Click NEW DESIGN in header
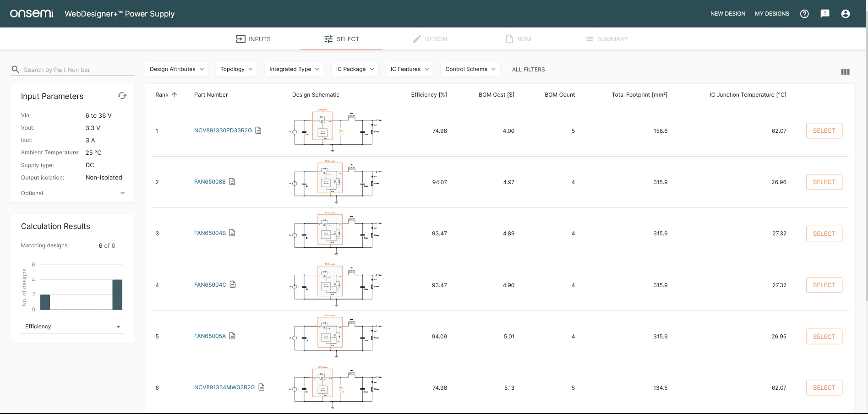The width and height of the screenshot is (868, 414). click(728, 14)
